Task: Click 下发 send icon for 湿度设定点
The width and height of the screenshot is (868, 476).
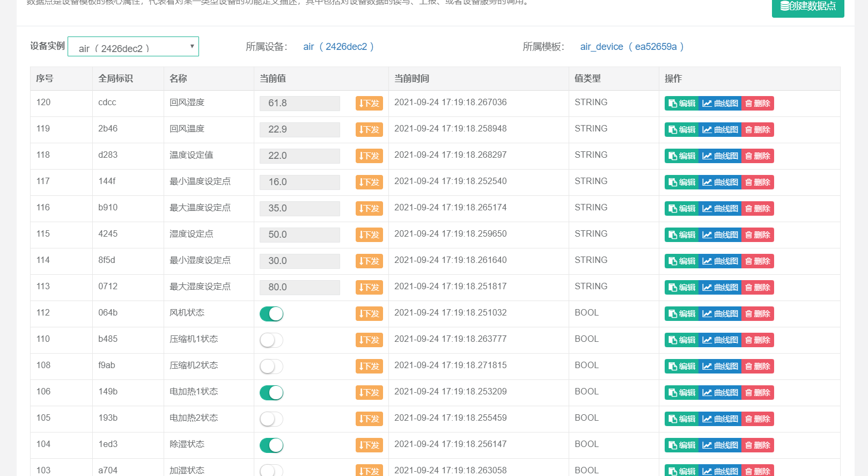Action: coord(369,235)
